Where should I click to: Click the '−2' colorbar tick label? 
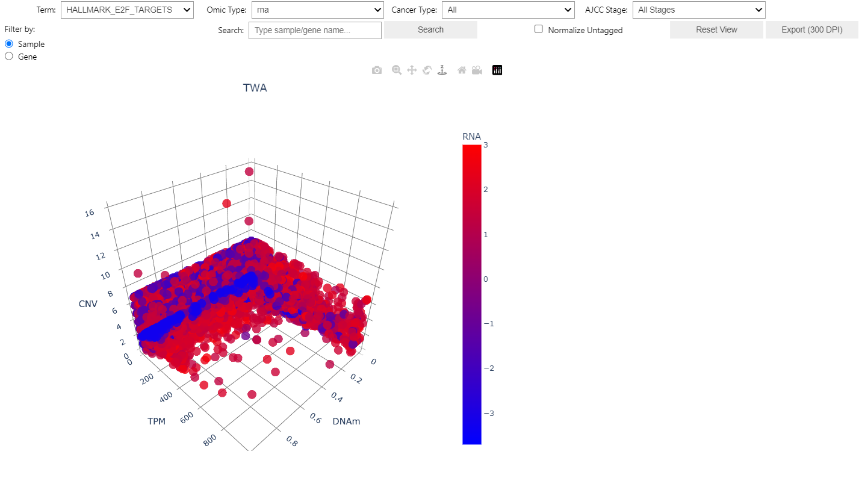490,368
